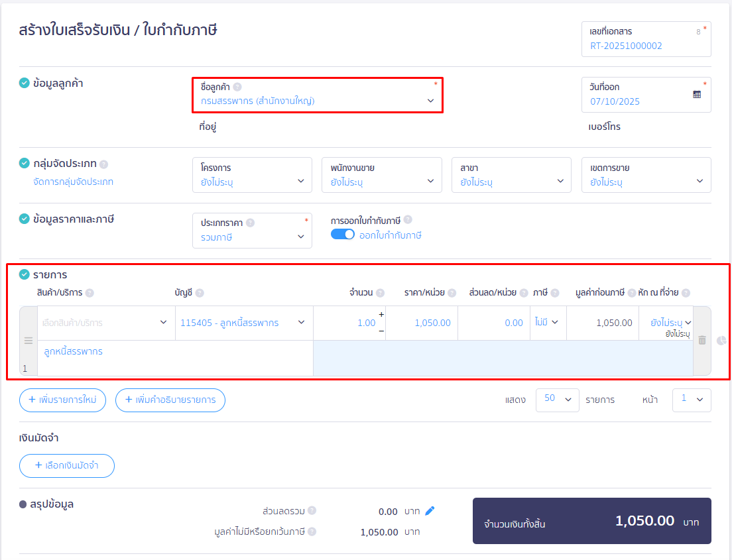Click the เลือกเงินมัดจำ button
The image size is (732, 560).
click(x=67, y=465)
